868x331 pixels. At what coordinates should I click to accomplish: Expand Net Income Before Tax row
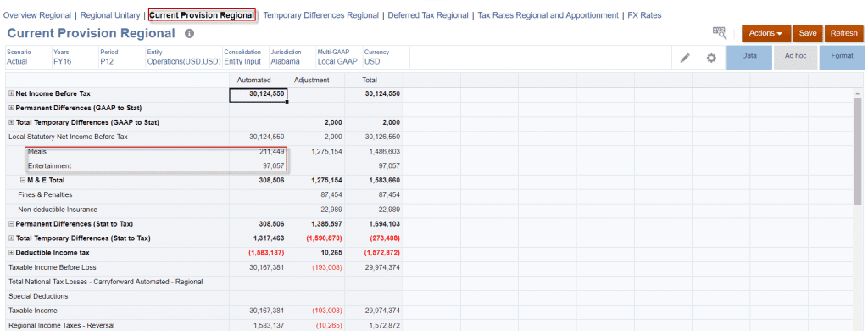pyautogui.click(x=12, y=93)
